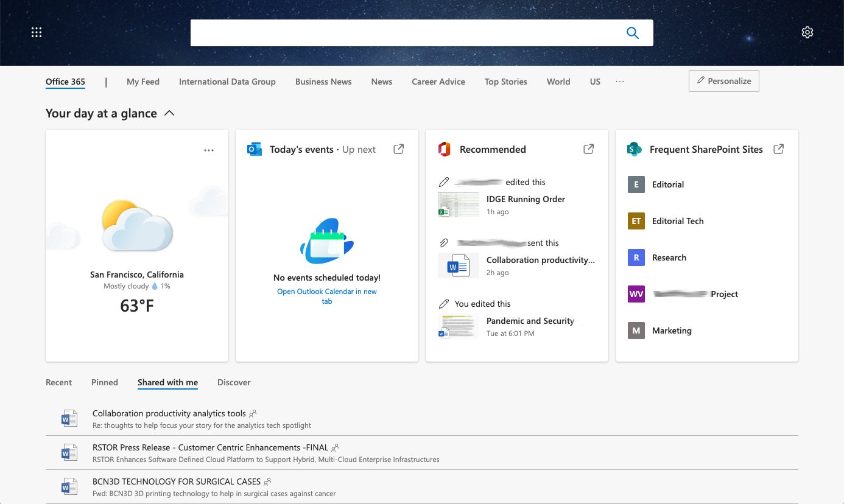Open weather card more options
This screenshot has height=504, width=844.
click(209, 150)
